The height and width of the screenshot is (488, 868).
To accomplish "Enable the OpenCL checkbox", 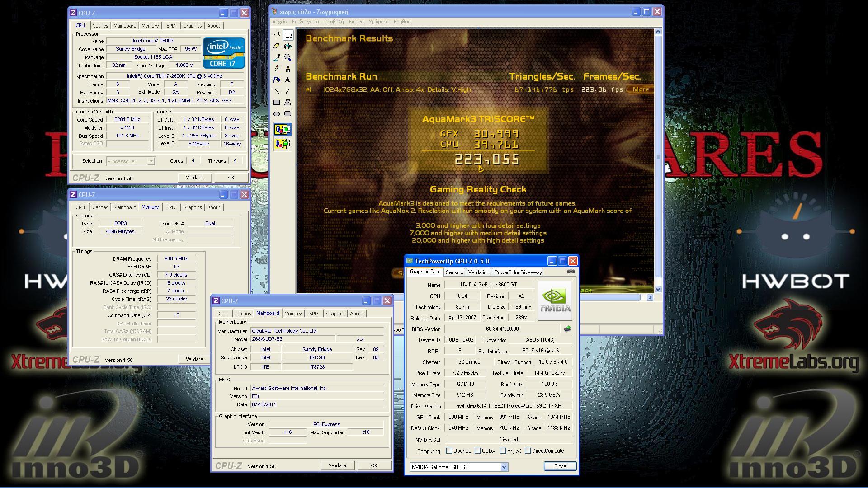I will click(449, 451).
